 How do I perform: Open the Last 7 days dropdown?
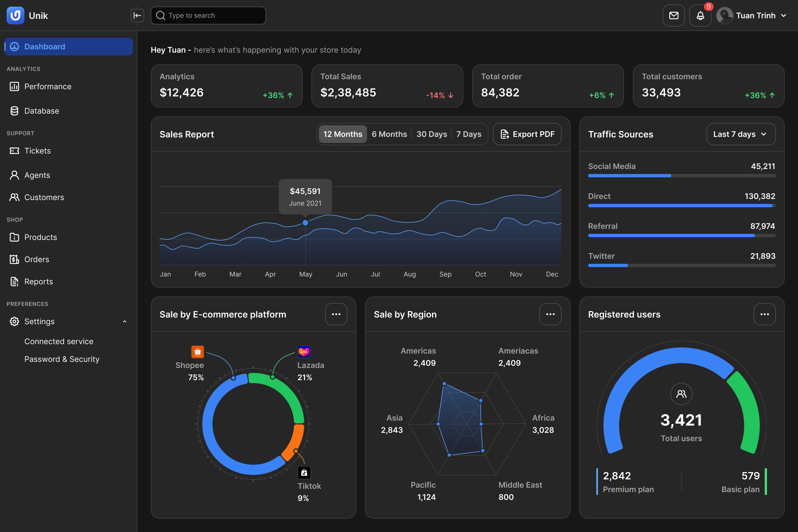(741, 134)
